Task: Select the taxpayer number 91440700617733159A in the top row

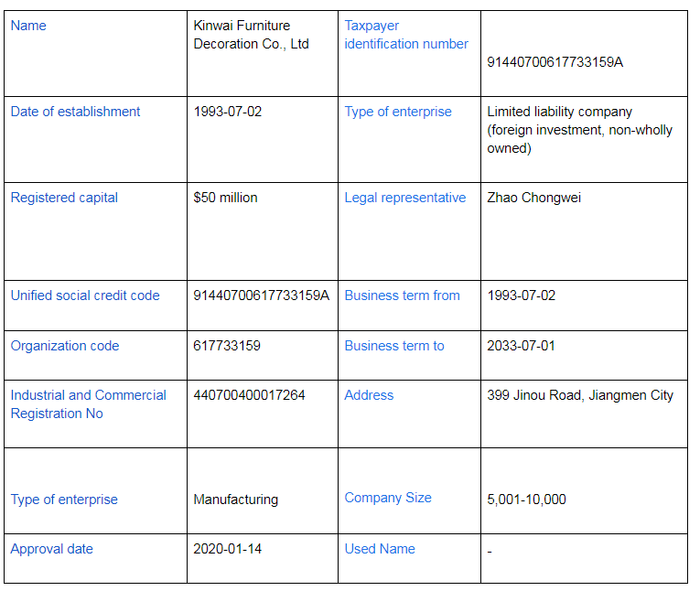Action: [x=555, y=62]
